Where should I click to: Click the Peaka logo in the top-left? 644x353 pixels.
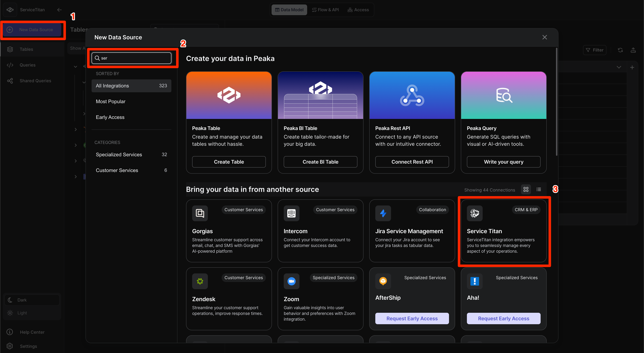click(10, 10)
